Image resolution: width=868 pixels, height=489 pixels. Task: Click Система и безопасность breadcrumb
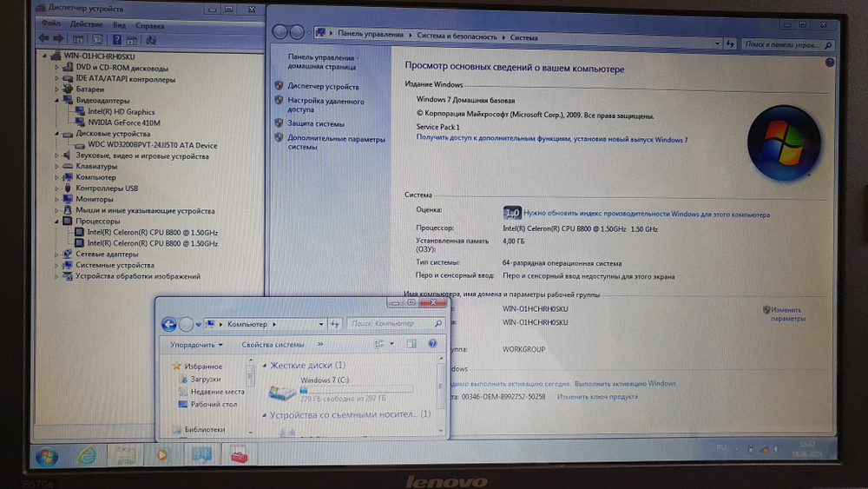coord(457,36)
